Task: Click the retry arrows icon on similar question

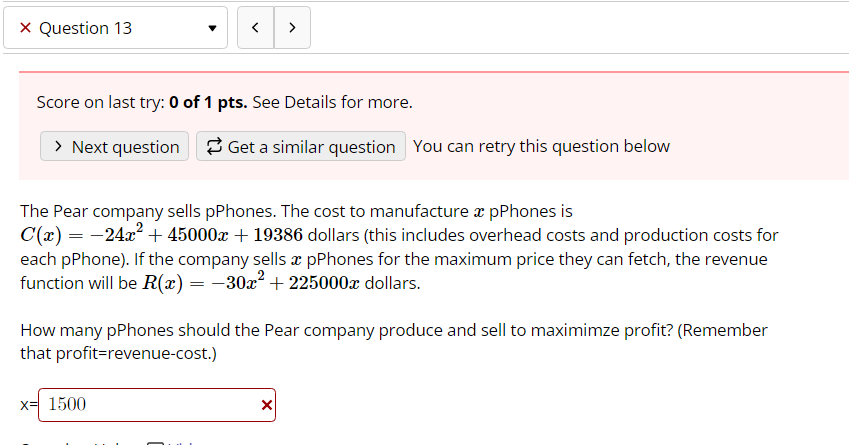Action: [213, 147]
